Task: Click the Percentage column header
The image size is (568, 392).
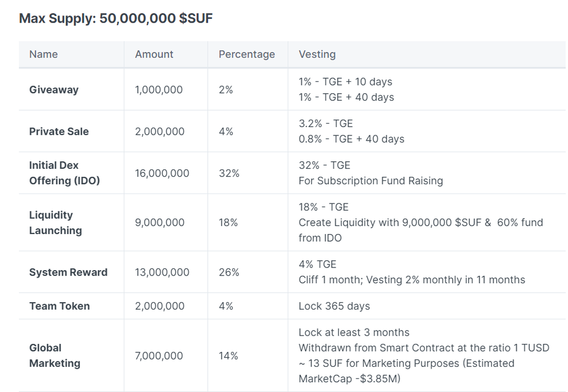Action: click(247, 54)
